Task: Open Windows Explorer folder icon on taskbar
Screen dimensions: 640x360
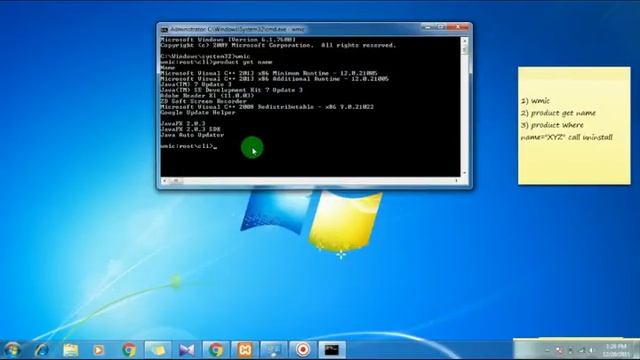Action: 71,350
